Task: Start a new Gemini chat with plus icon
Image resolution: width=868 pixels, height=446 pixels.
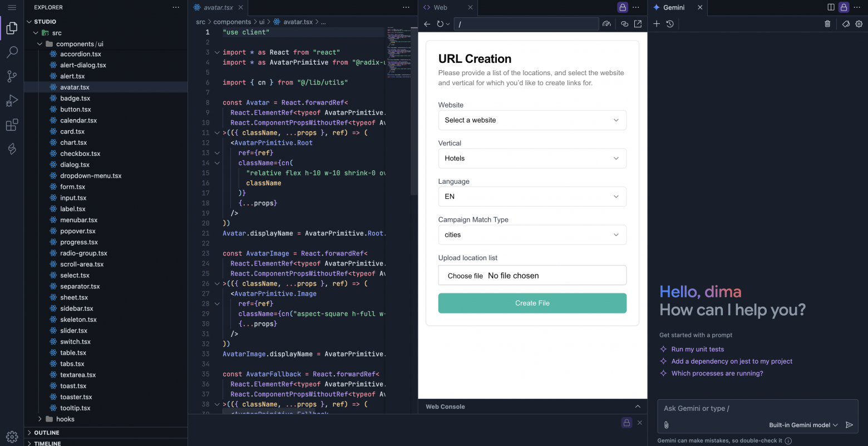Action: (657, 24)
